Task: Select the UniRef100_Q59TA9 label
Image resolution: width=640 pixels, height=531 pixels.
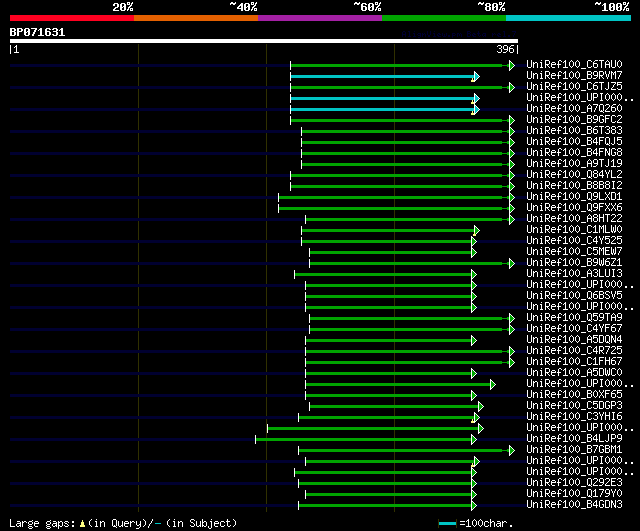Action: coord(574,318)
